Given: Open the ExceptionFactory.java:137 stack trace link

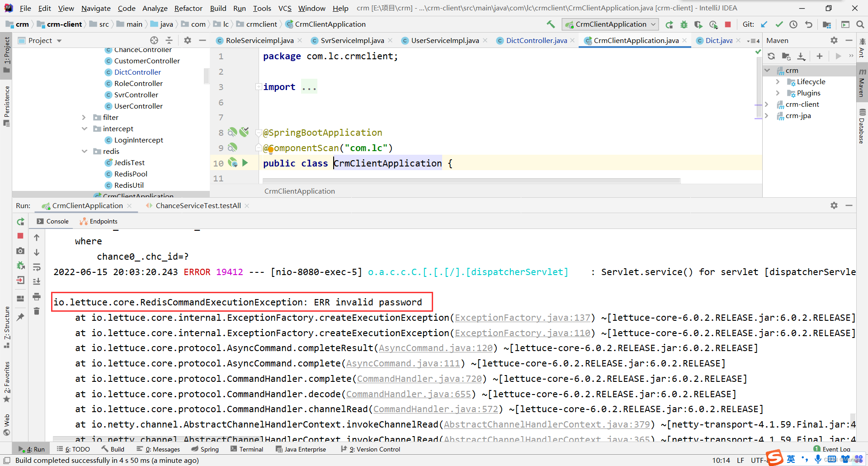Looking at the screenshot, I should tap(523, 318).
